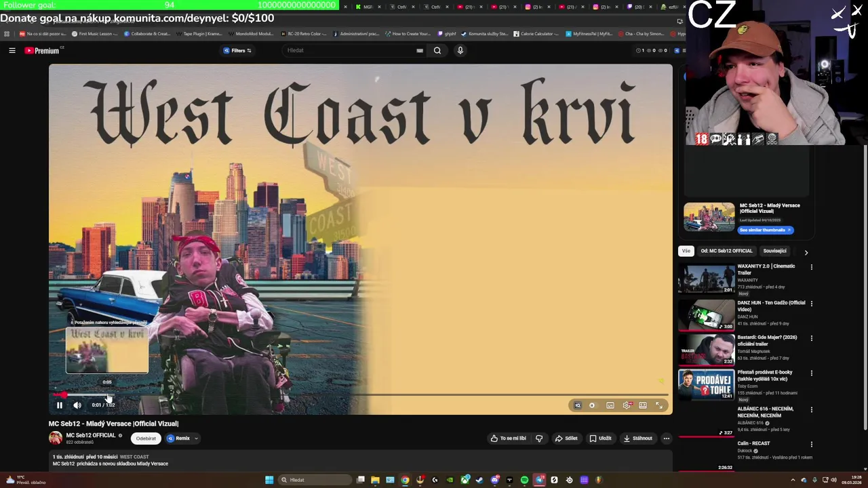Open File Explorer from taskbar

pyautogui.click(x=375, y=480)
